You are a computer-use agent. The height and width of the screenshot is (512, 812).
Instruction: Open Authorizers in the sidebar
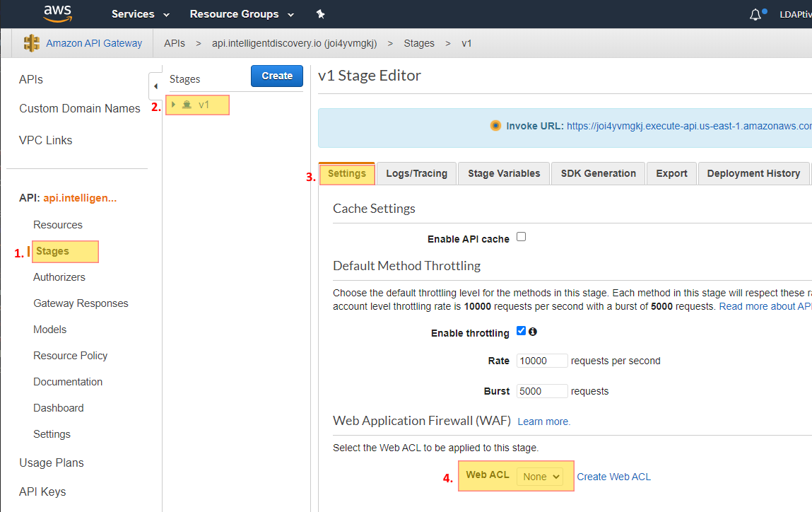click(x=59, y=277)
